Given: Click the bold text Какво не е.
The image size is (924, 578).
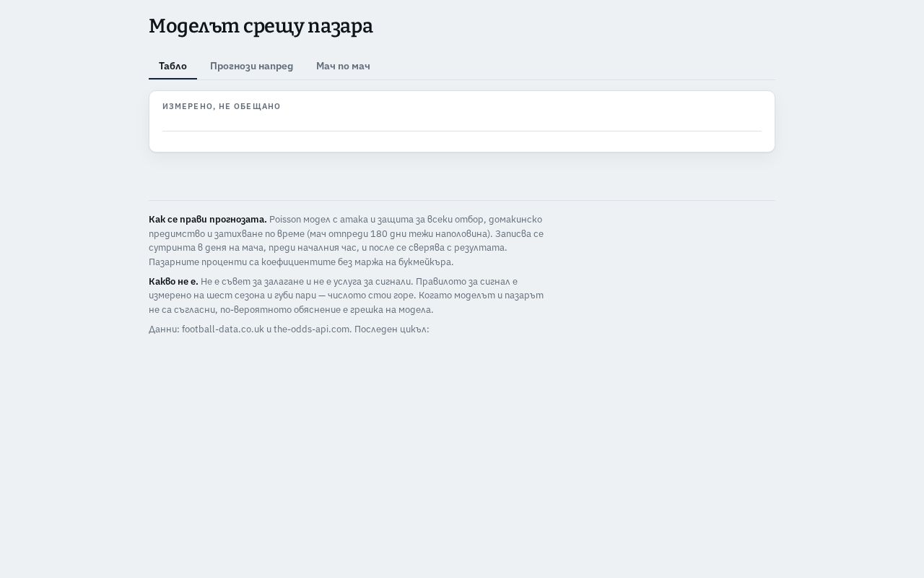Looking at the screenshot, I should click(x=173, y=282).
